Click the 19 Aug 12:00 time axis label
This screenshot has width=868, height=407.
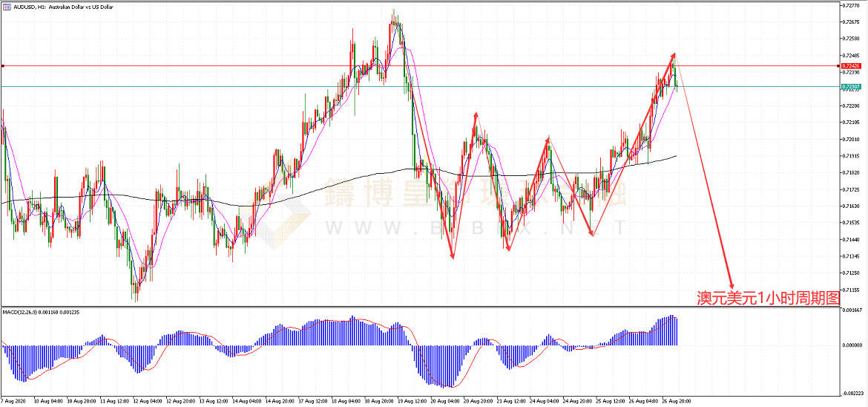pos(412,401)
